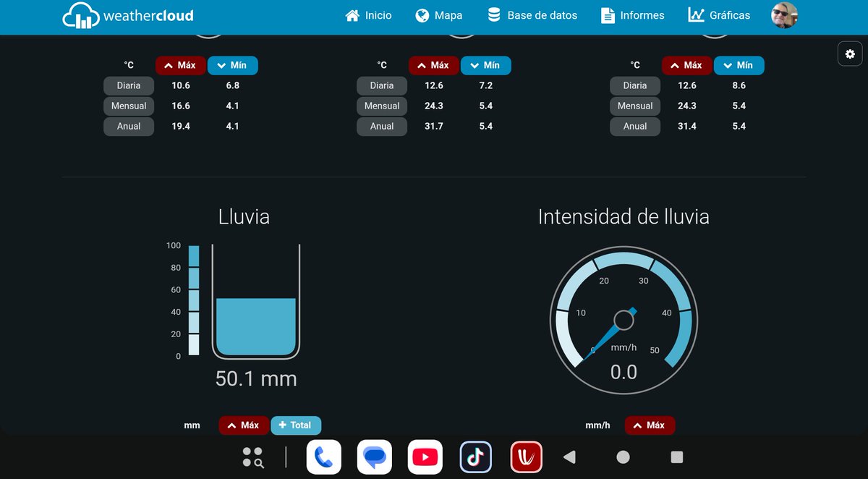Open Base de datos section
This screenshot has width=868, height=479.
click(x=532, y=15)
